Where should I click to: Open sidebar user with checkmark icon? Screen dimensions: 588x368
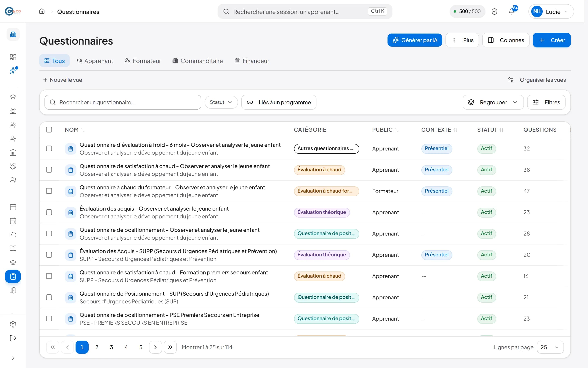pos(13,139)
